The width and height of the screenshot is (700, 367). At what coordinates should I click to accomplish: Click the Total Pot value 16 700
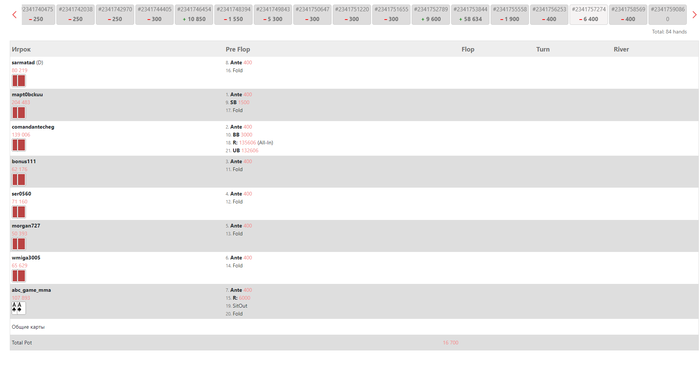(x=450, y=343)
